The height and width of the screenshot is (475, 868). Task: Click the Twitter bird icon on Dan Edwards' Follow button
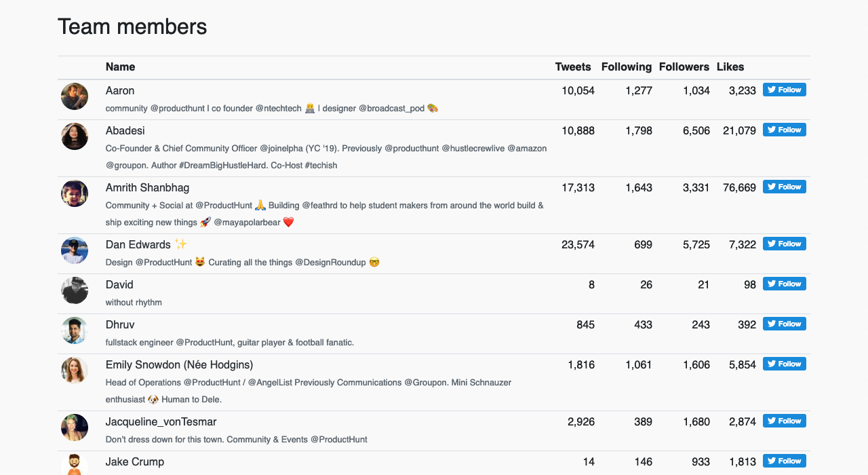771,243
